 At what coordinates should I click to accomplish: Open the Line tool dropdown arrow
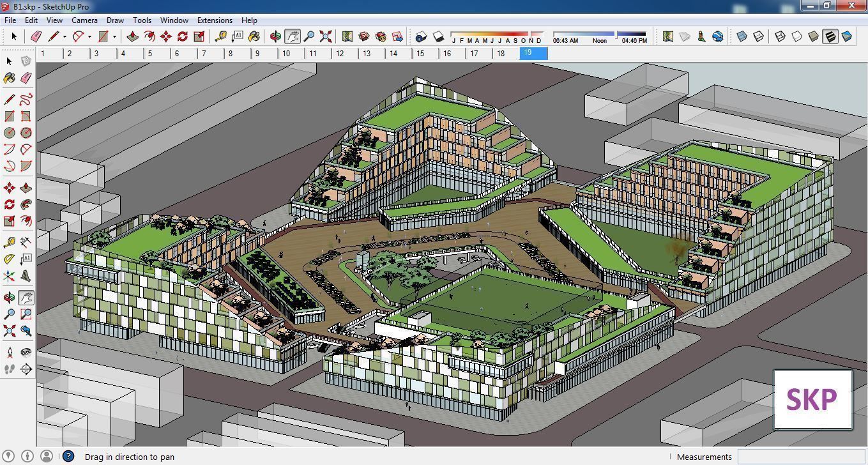pos(63,36)
